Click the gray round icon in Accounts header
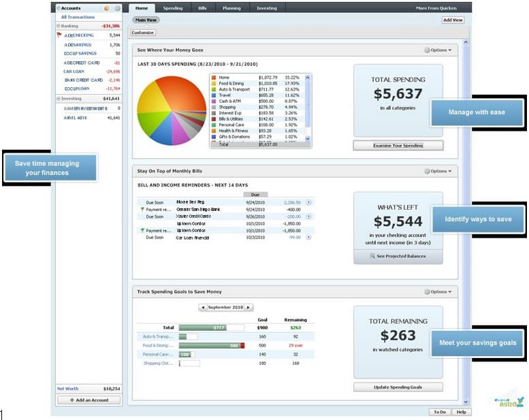Image resolution: width=529 pixels, height=420 pixels. pos(117,8)
